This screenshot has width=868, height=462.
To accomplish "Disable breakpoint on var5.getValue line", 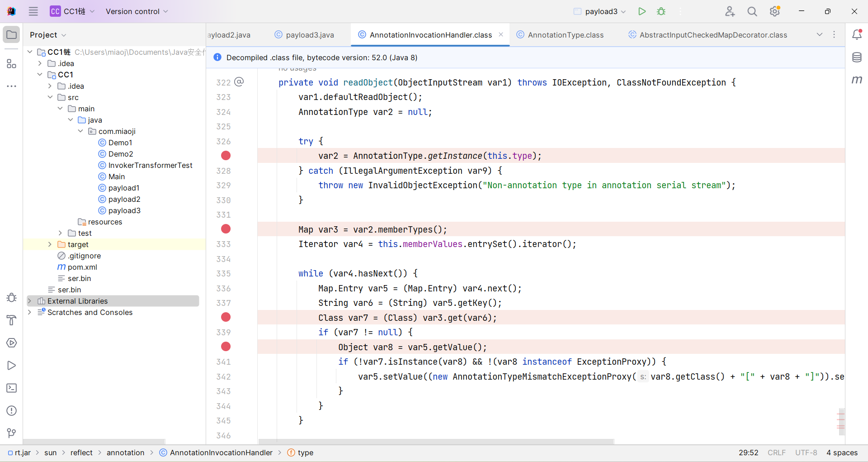I will 226,347.
